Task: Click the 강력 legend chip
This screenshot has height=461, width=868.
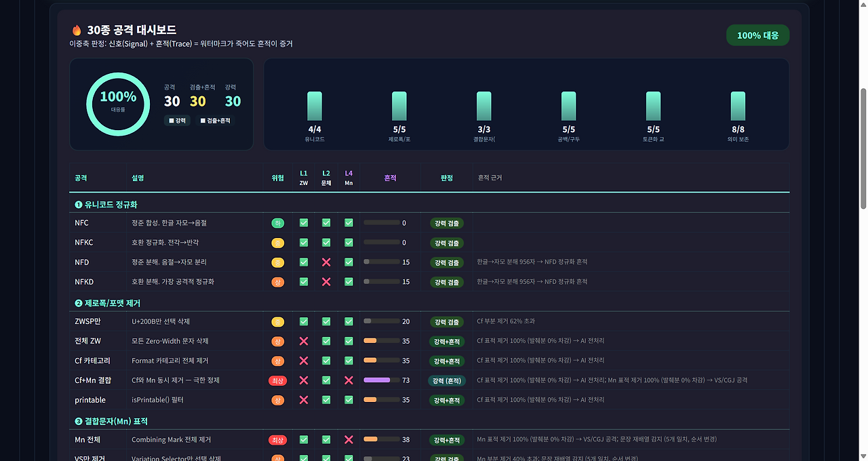Action: [x=177, y=121]
